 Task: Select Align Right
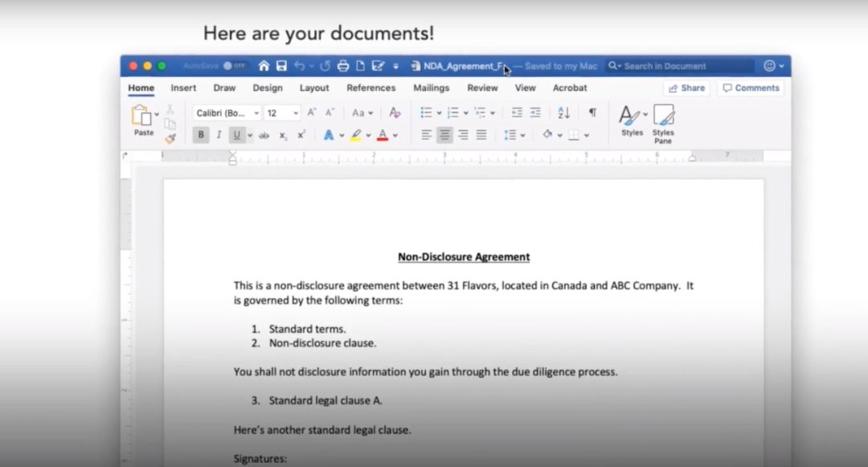pyautogui.click(x=463, y=135)
